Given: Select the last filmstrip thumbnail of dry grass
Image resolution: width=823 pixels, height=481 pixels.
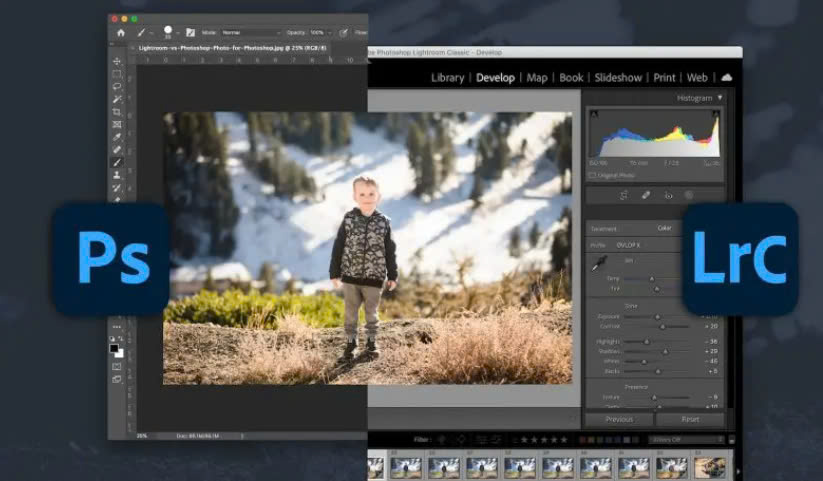Looking at the screenshot, I should point(711,467).
